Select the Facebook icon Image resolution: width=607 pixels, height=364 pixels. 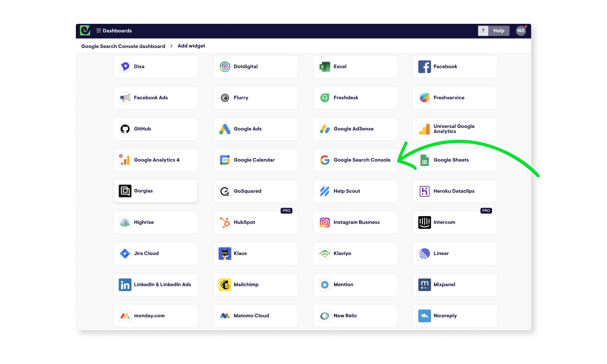coord(424,67)
